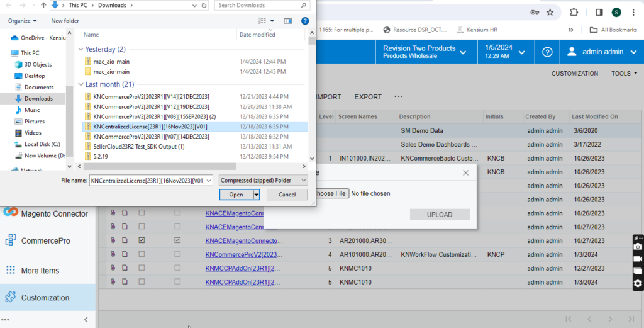The height and width of the screenshot is (328, 644).
Task: Collapse the sidebar with the left chevron
Action: point(86,319)
